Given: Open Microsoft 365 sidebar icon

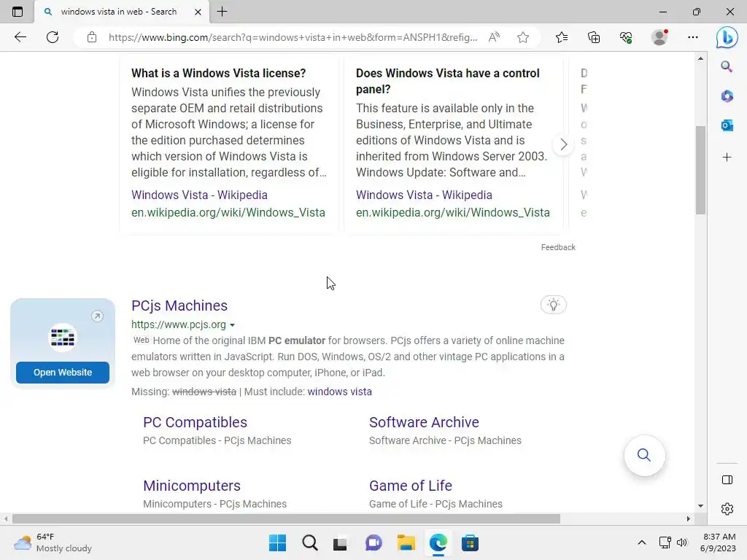Looking at the screenshot, I should 727,96.
